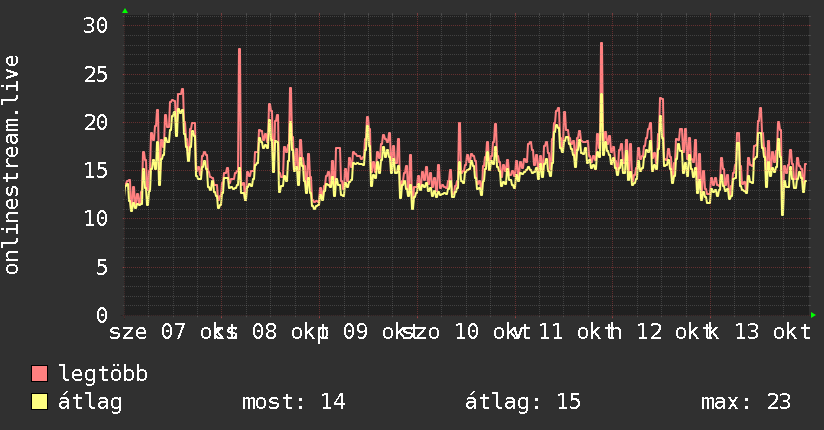Click the 'átlag: 15' statistic

point(523,402)
